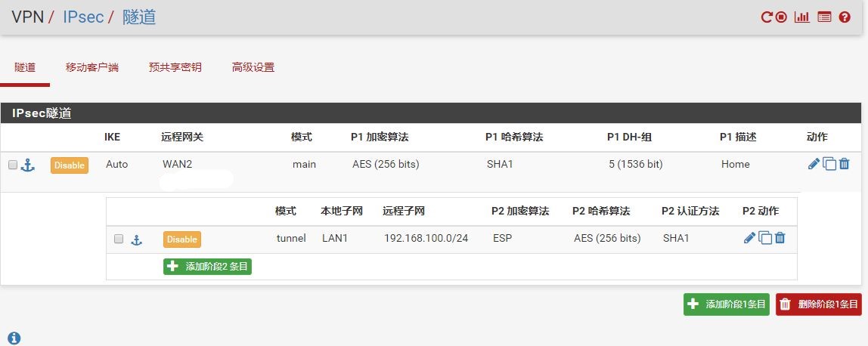
Task: Delete the WAN2 phase 1 entry
Action: point(845,164)
